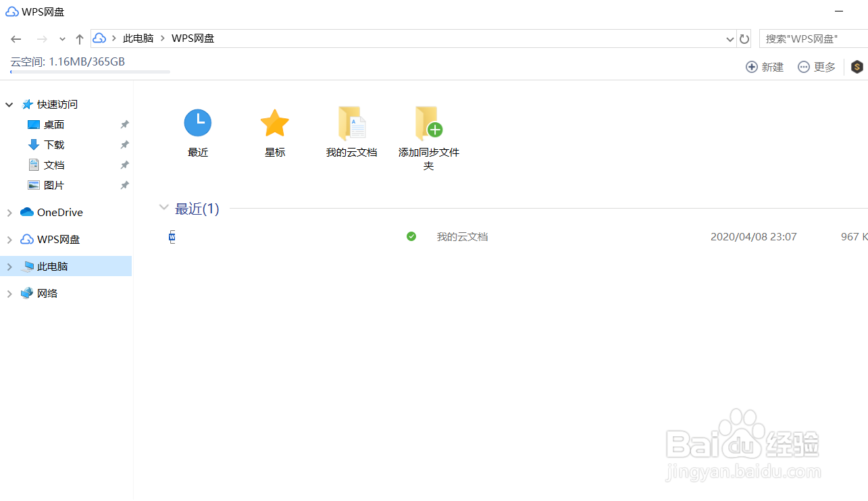Click the pin icon next to 下载
This screenshot has height=501, width=868.
[124, 145]
